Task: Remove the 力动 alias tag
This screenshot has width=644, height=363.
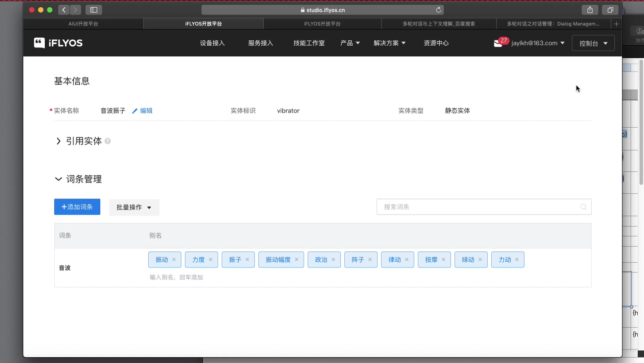Action: (517, 259)
